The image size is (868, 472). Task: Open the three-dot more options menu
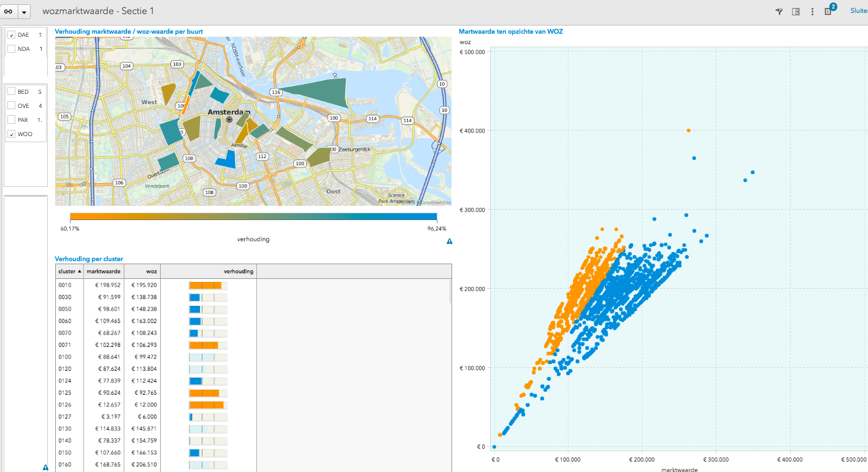812,12
